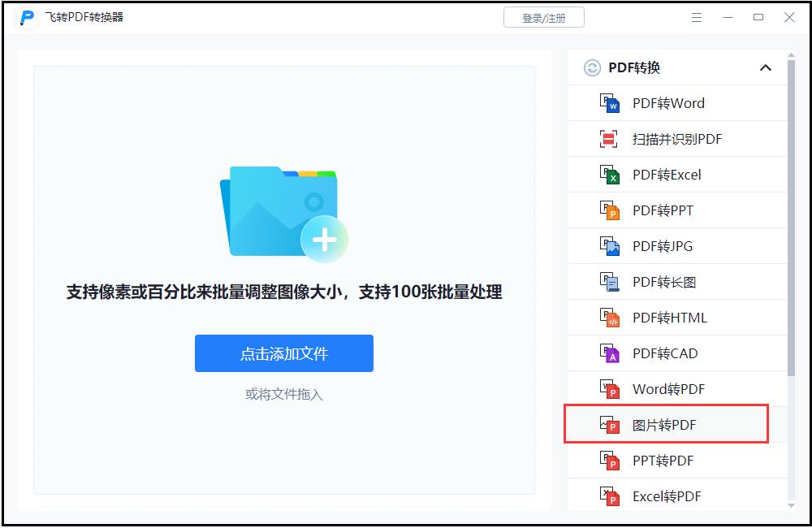Viewport: 812px width, 528px height.
Task: Open the hamburger menu icon
Action: coord(697,17)
